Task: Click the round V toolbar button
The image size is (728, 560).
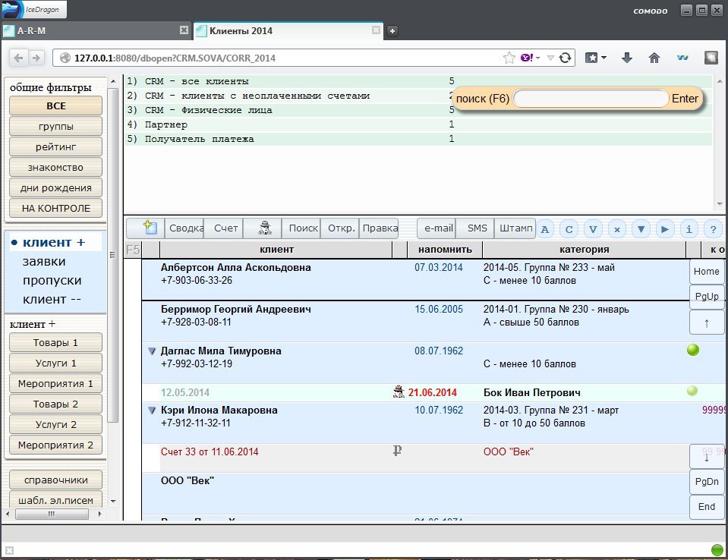Action: tap(593, 229)
